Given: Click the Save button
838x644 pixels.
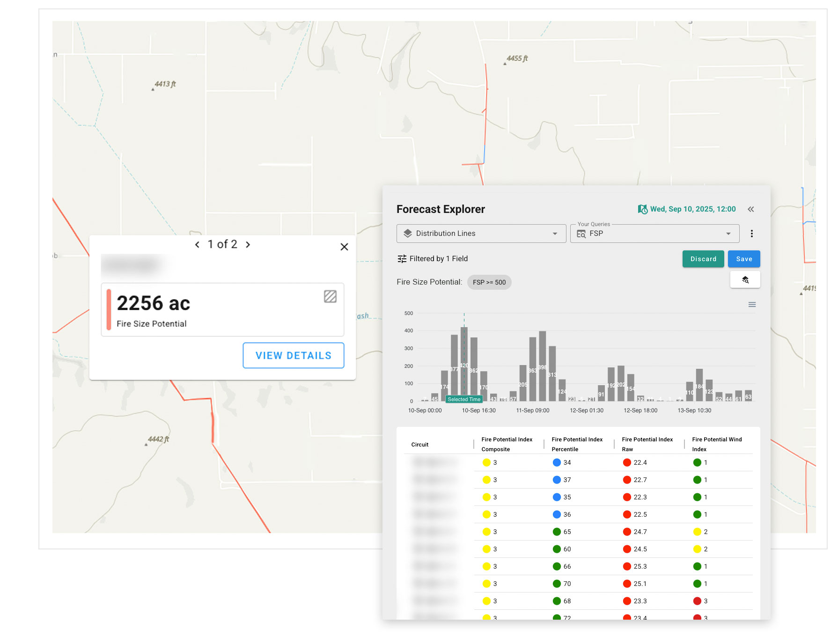Looking at the screenshot, I should pos(743,259).
